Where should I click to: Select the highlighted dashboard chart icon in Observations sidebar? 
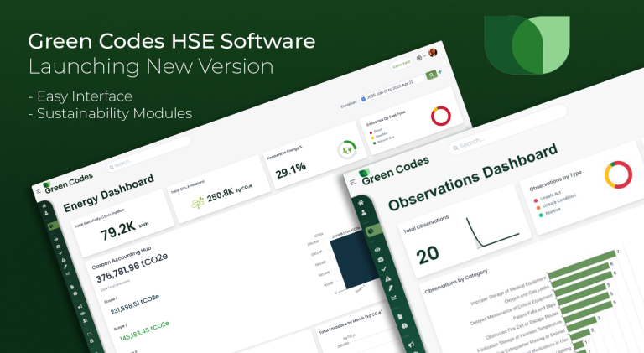pos(371,231)
